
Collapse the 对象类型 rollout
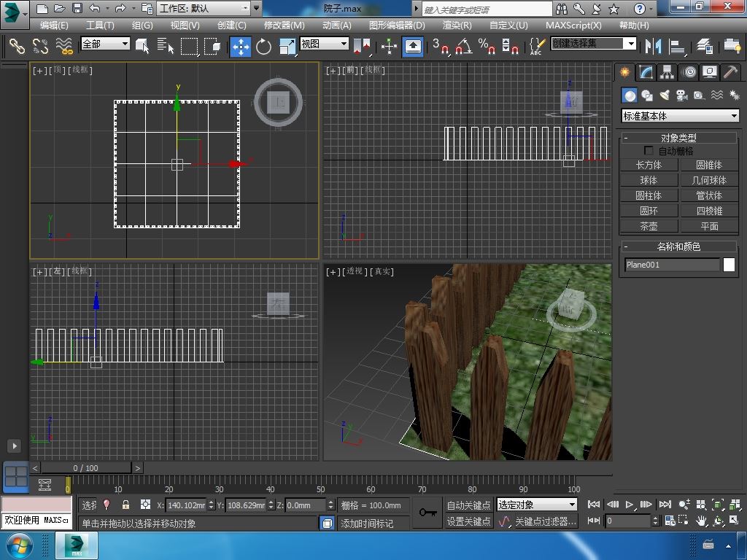coord(678,138)
